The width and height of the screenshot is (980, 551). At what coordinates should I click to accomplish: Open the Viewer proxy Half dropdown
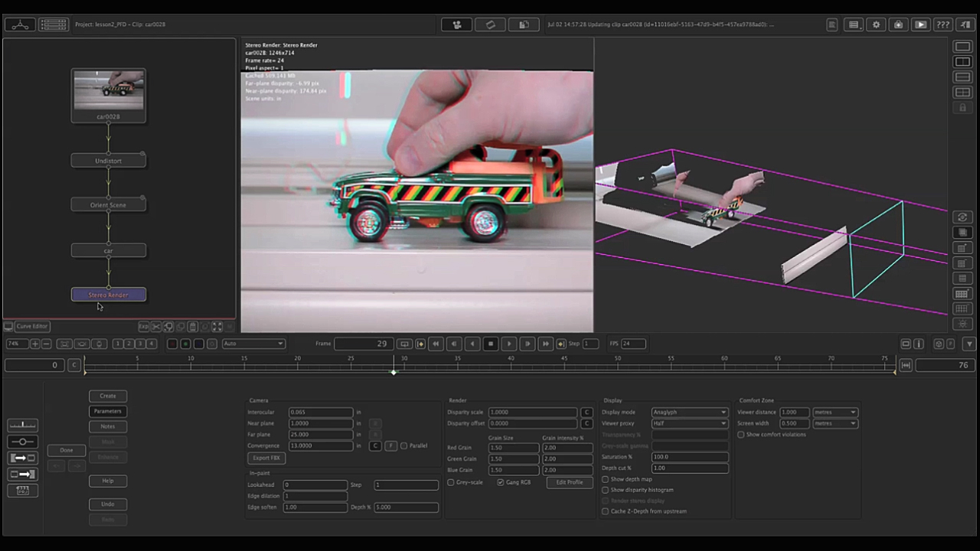click(x=689, y=423)
